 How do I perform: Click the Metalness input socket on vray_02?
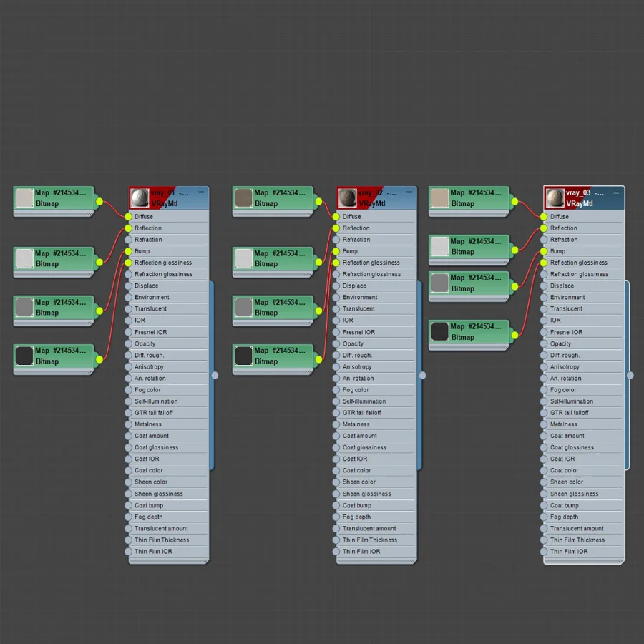coord(336,424)
